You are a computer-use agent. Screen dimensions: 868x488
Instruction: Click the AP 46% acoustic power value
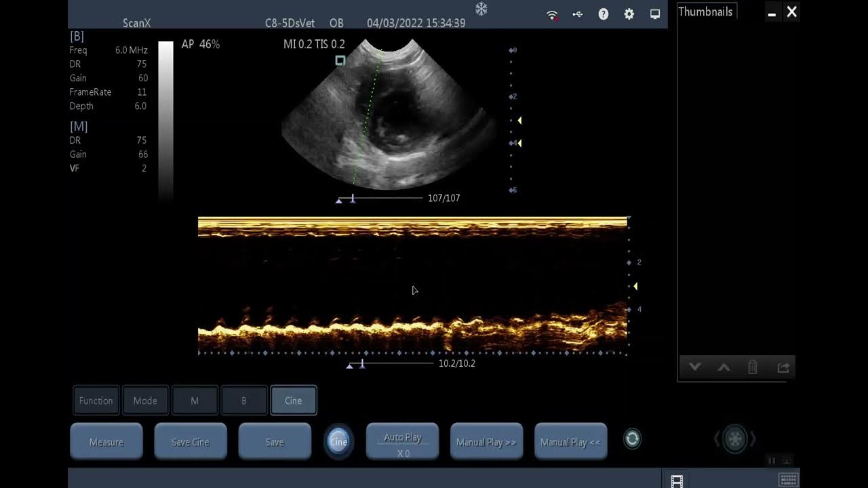click(x=201, y=44)
